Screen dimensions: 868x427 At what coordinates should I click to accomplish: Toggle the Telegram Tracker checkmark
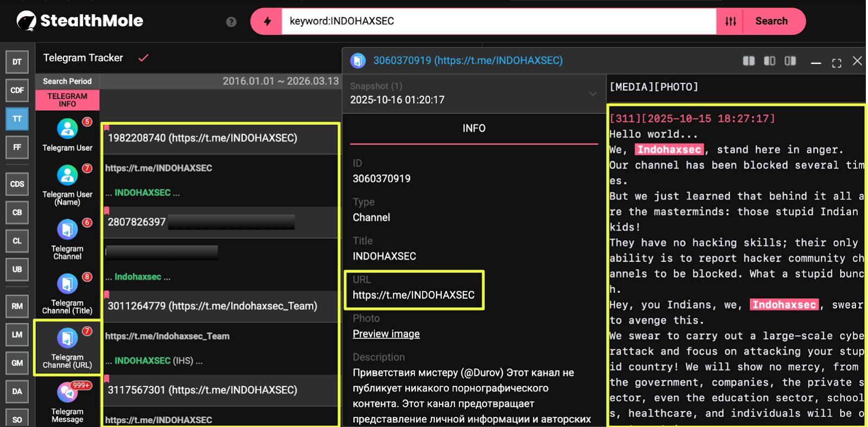coord(143,58)
